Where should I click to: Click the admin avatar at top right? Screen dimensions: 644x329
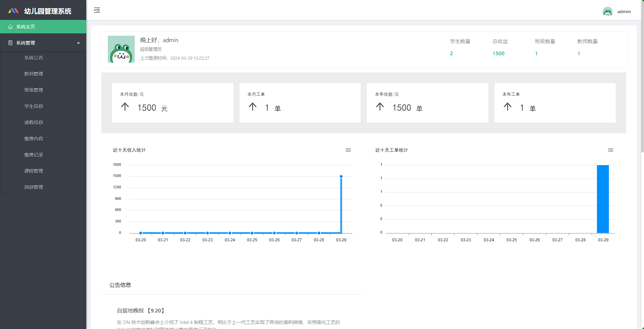[x=607, y=11]
